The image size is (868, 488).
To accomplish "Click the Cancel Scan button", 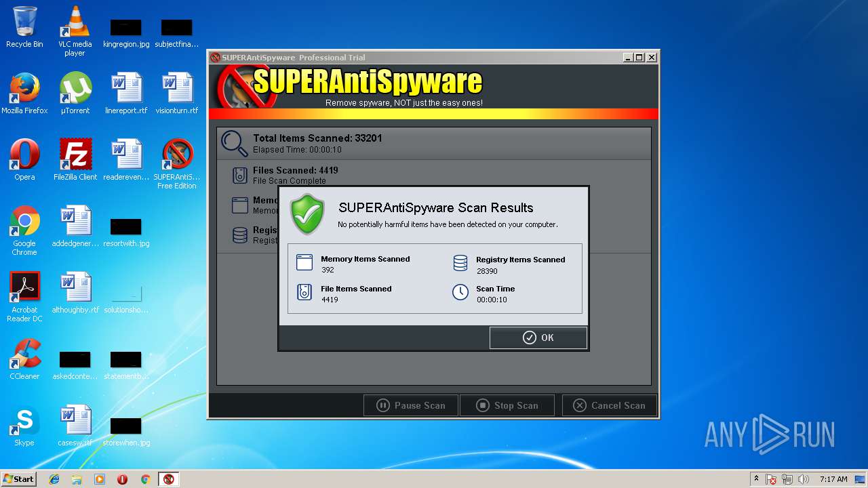I will [x=609, y=405].
